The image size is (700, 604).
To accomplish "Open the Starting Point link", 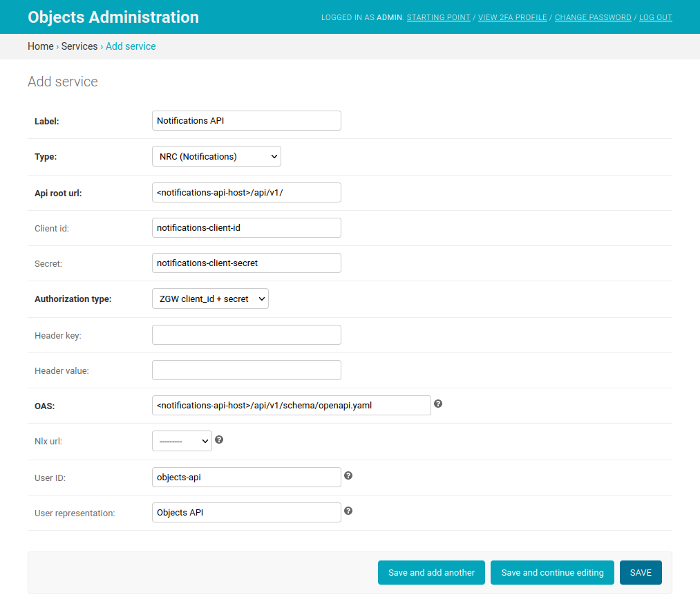I will [438, 17].
